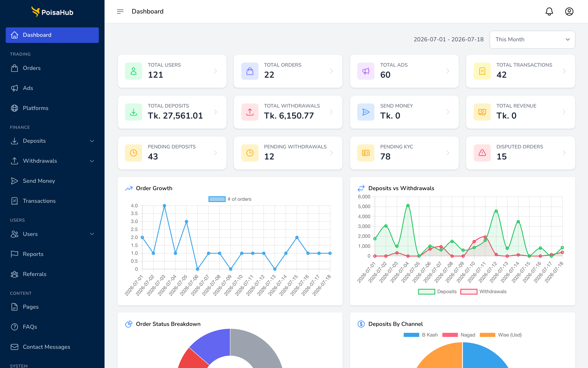Screen dimensions: 588x368
Task: Click the Total Users green person icon
Action: coord(133,71)
